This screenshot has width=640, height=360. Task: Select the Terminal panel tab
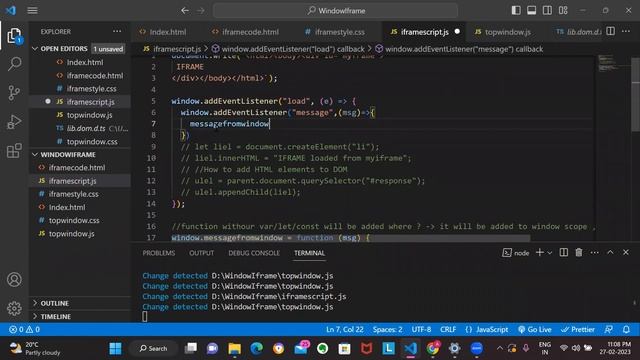coord(309,253)
